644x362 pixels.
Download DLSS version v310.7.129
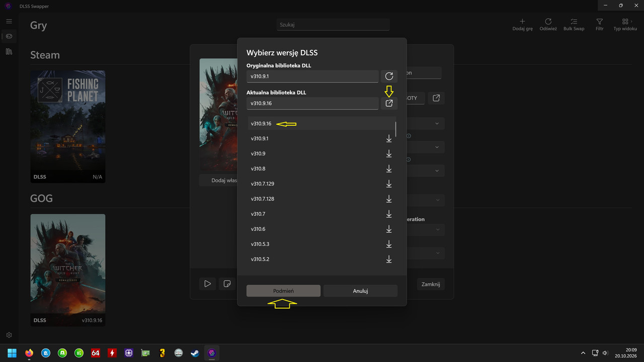(x=389, y=184)
